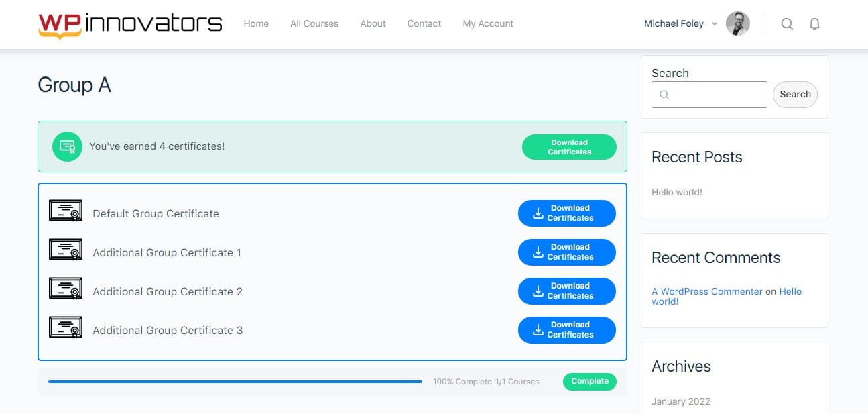Click the Group A heading
This screenshot has height=414, width=868.
pos(74,85)
